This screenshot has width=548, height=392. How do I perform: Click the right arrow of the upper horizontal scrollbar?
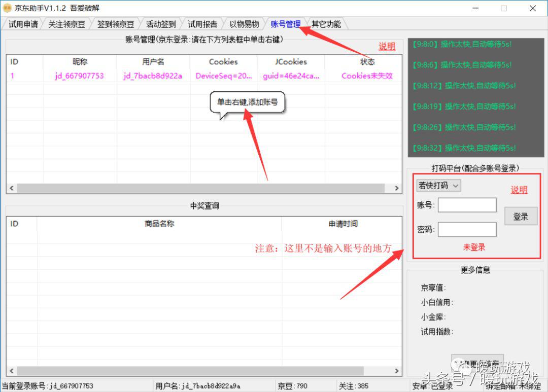click(x=397, y=188)
